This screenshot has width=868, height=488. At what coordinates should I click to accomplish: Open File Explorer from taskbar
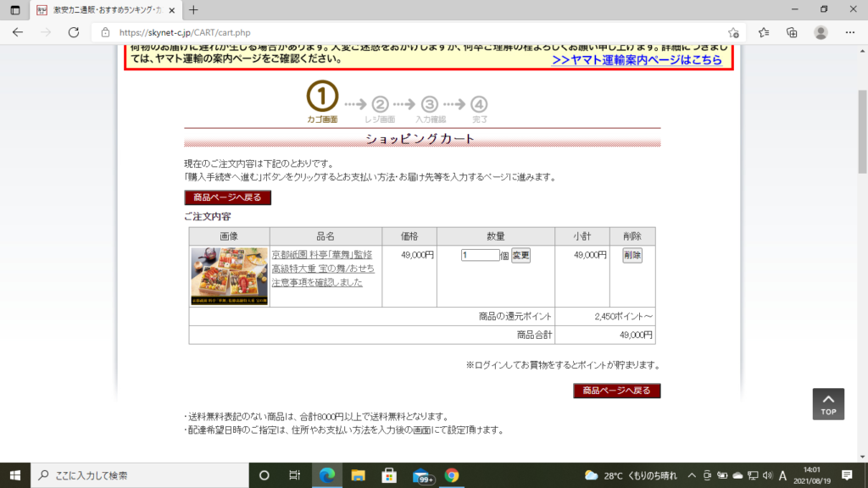359,475
